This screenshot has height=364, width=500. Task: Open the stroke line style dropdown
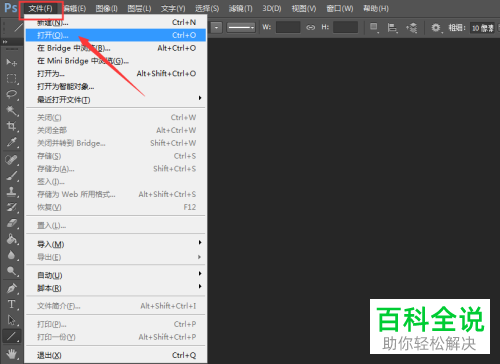[x=241, y=28]
